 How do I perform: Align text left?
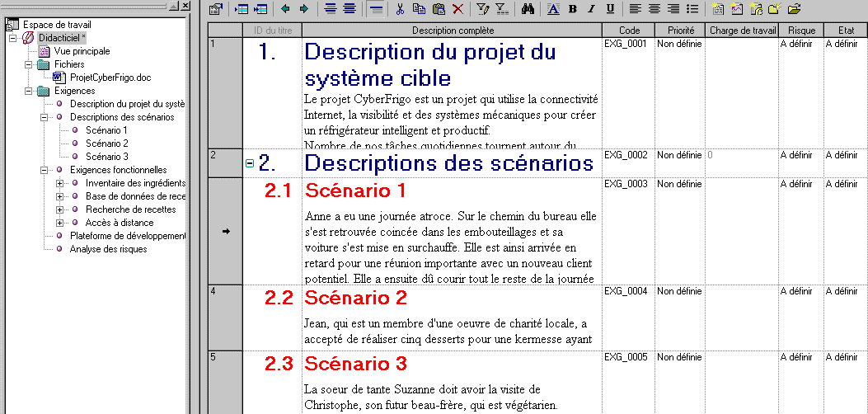coord(636,8)
